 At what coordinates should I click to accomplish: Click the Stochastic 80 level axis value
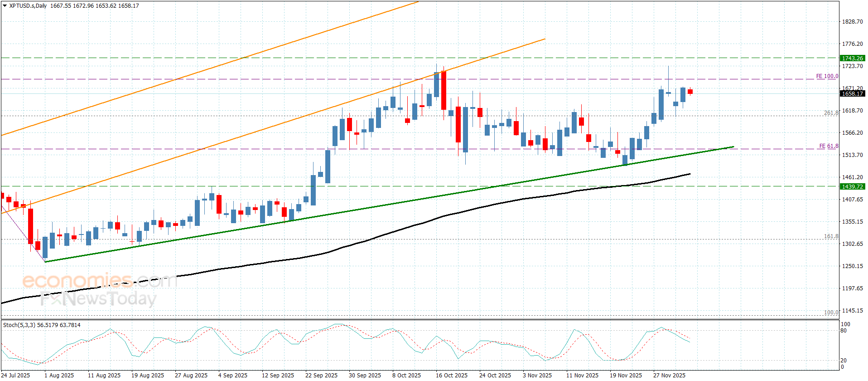click(844, 331)
